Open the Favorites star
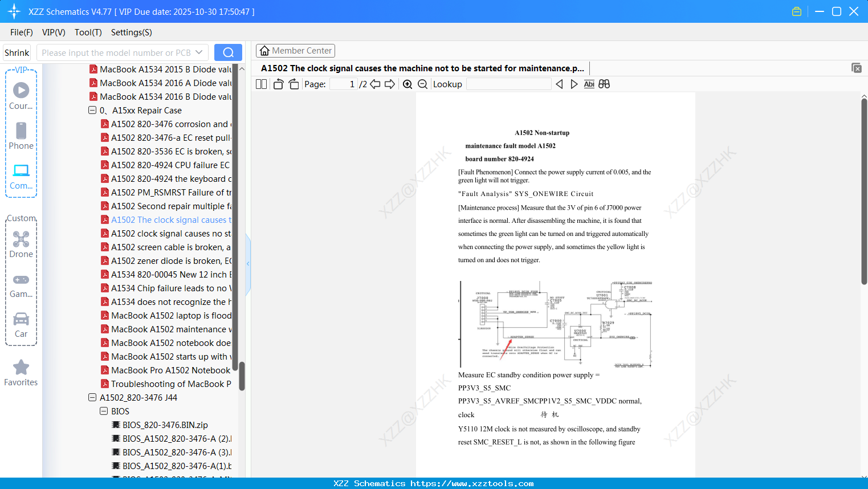 [x=21, y=373]
